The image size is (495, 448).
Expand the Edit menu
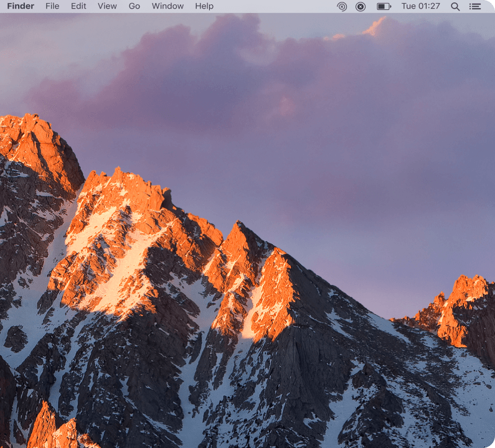[78, 6]
